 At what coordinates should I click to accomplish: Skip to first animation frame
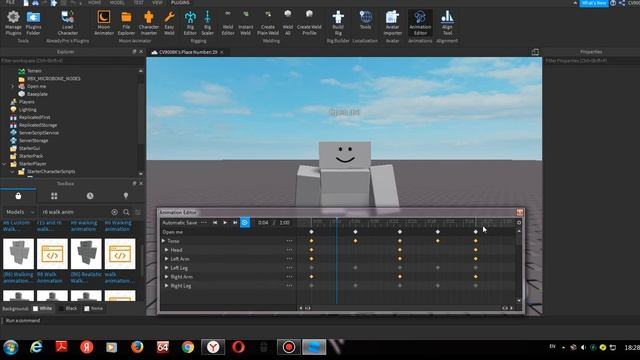point(215,222)
